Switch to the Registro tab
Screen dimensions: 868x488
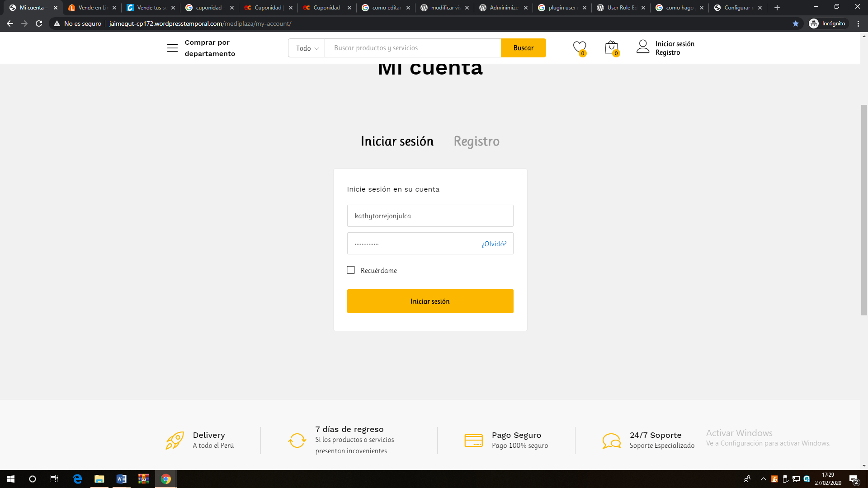coord(476,141)
